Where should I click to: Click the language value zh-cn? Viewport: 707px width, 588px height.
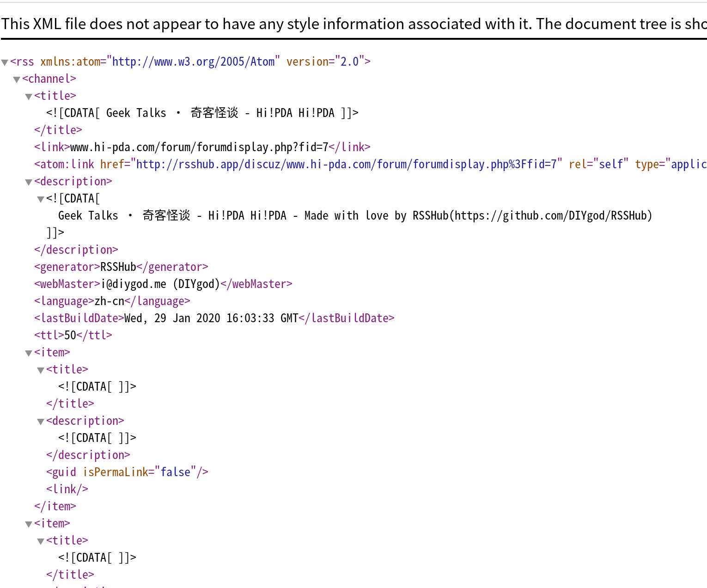[x=110, y=301]
